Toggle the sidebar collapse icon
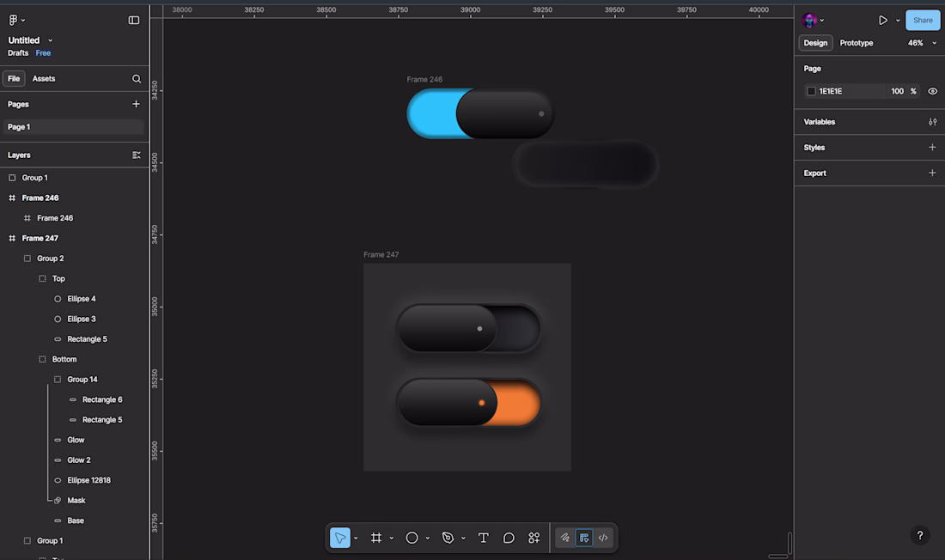The image size is (945, 560). [134, 20]
